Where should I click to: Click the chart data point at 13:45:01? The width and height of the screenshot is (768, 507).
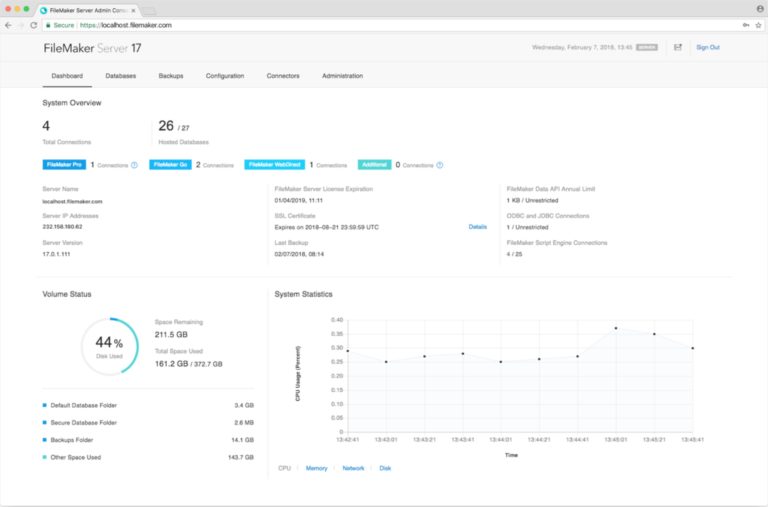[616, 328]
